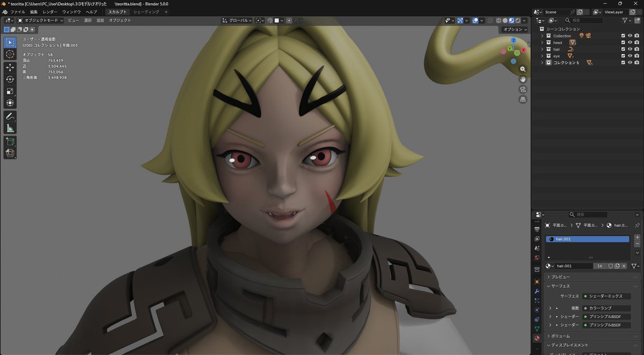
Task: Open the オブジェクトモード mode dropdown
Action: [40, 20]
